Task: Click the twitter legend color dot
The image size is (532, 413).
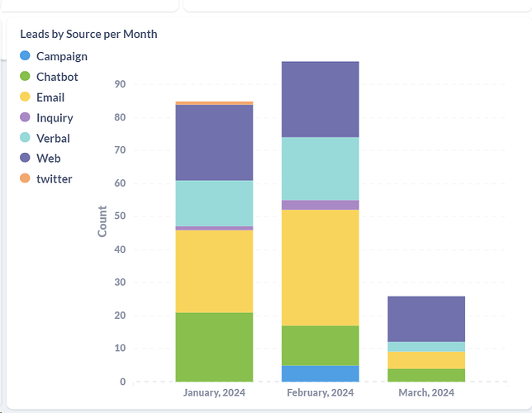Action: pos(25,178)
